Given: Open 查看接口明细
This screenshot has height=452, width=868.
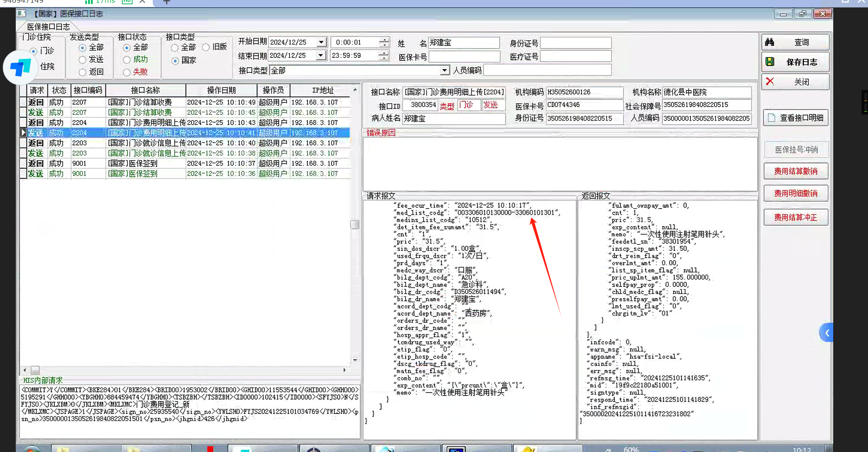Looking at the screenshot, I should click(796, 118).
